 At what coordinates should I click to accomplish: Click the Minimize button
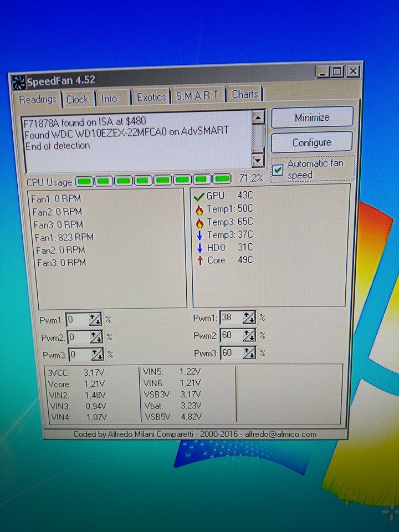click(x=312, y=117)
